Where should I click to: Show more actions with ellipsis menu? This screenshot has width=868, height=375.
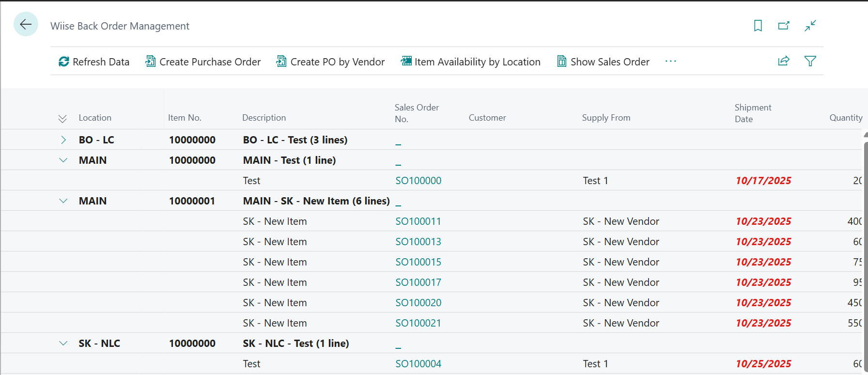click(671, 62)
